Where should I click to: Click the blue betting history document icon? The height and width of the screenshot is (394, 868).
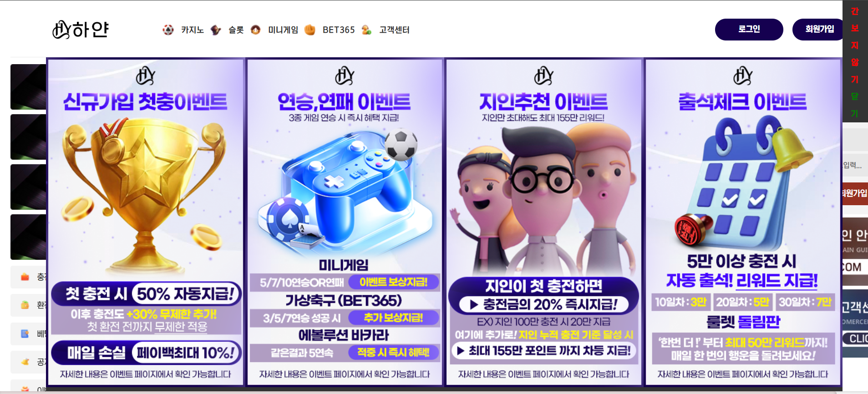click(25, 333)
